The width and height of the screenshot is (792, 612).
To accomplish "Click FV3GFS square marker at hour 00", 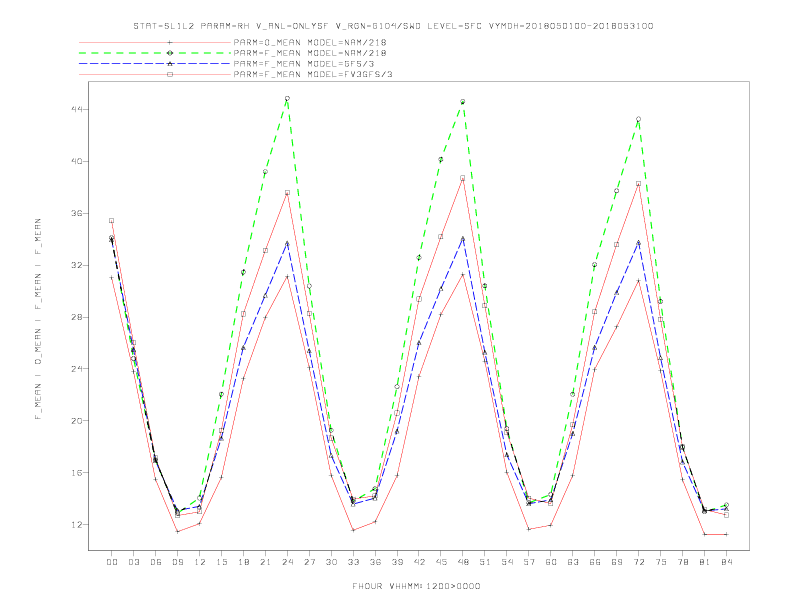I will tap(112, 221).
